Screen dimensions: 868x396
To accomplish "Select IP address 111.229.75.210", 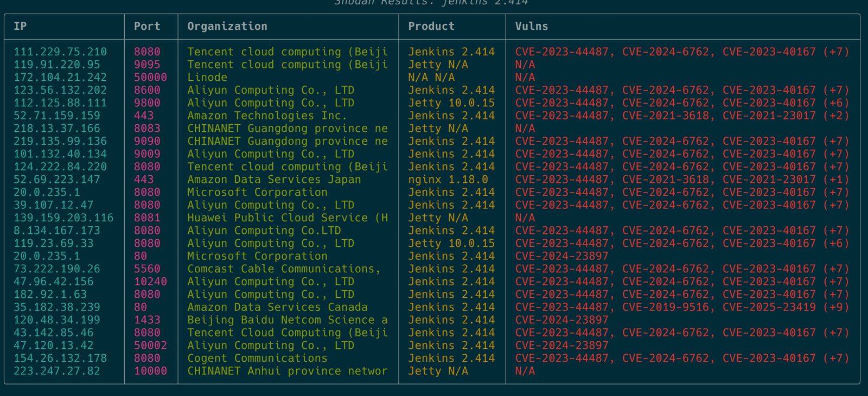I will pos(60,52).
